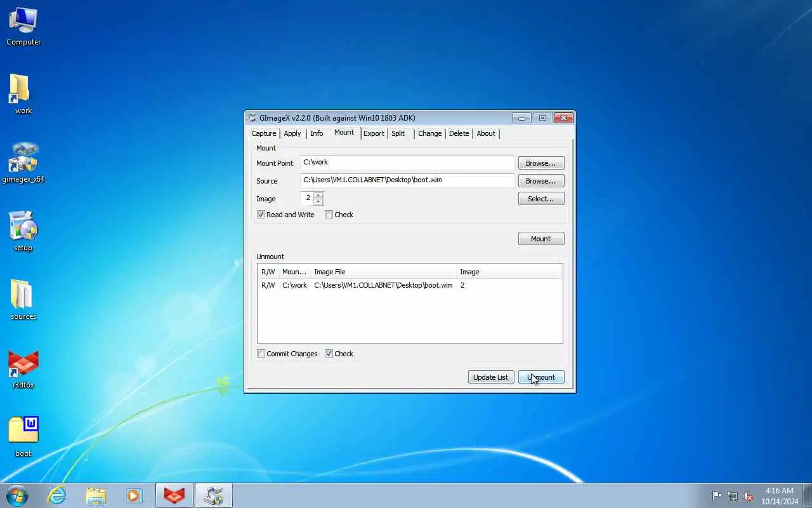Browse for the Mount Point folder

pos(541,163)
